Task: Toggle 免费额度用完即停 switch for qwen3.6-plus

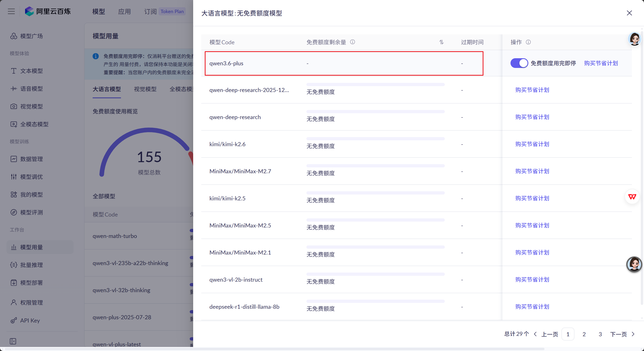Action: click(x=519, y=63)
